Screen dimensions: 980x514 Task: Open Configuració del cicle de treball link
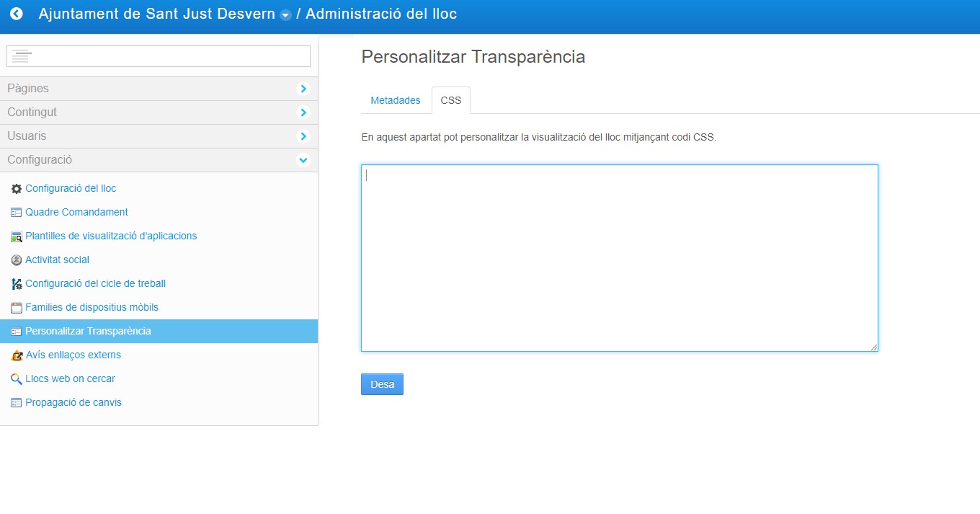(x=95, y=283)
